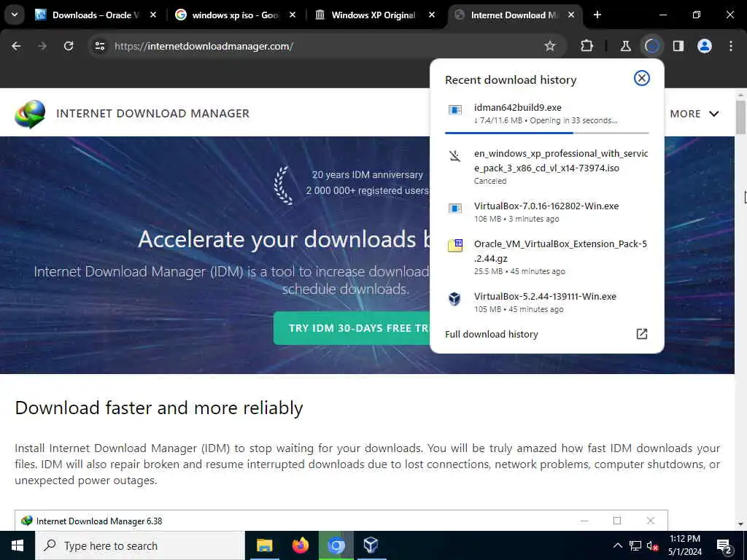This screenshot has height=560, width=747.
Task: Select the Internet Download Manager tab
Action: pyautogui.click(x=514, y=15)
